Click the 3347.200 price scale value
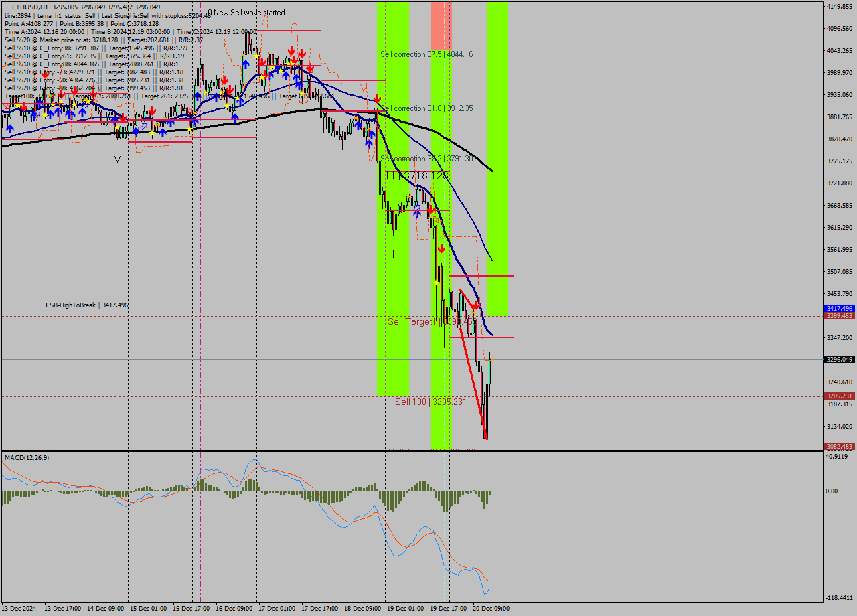 click(x=840, y=338)
